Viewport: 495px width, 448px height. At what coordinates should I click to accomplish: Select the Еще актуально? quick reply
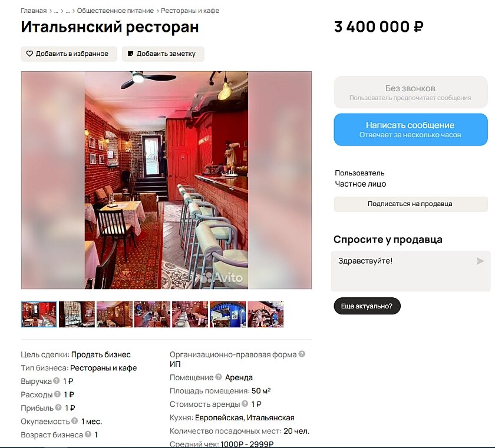tap(367, 306)
